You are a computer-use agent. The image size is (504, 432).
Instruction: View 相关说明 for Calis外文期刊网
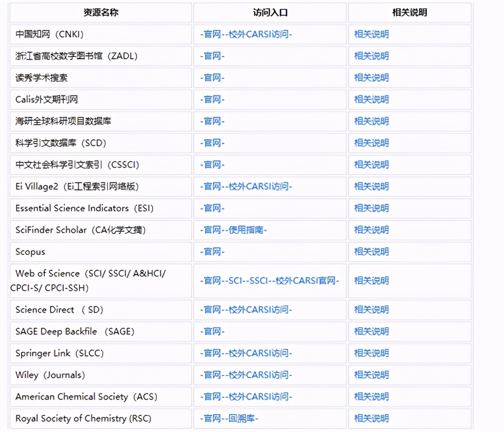[x=372, y=99]
